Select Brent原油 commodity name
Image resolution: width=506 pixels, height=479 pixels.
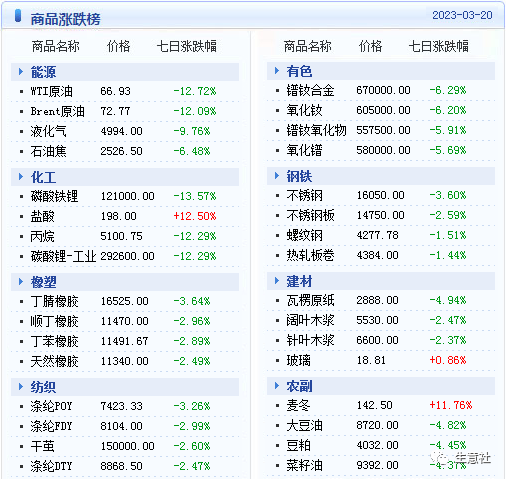tap(57, 111)
